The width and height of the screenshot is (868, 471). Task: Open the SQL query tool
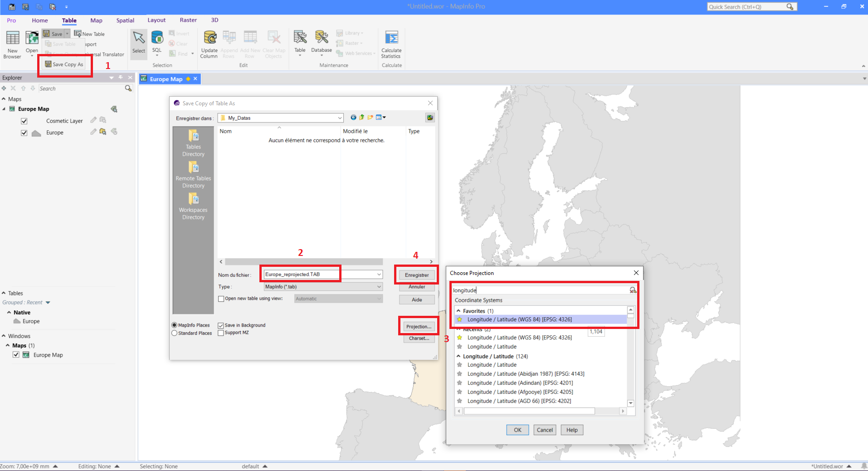pyautogui.click(x=157, y=43)
